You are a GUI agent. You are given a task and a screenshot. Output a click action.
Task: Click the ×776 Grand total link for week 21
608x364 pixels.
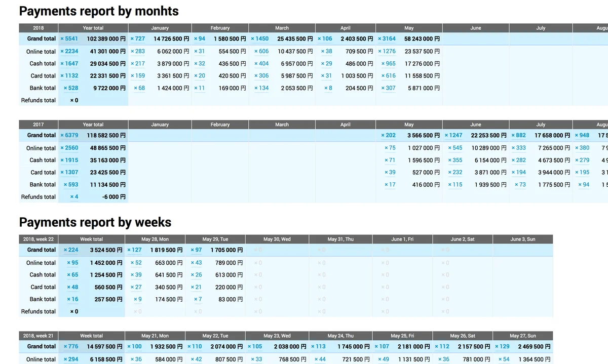coord(70,346)
